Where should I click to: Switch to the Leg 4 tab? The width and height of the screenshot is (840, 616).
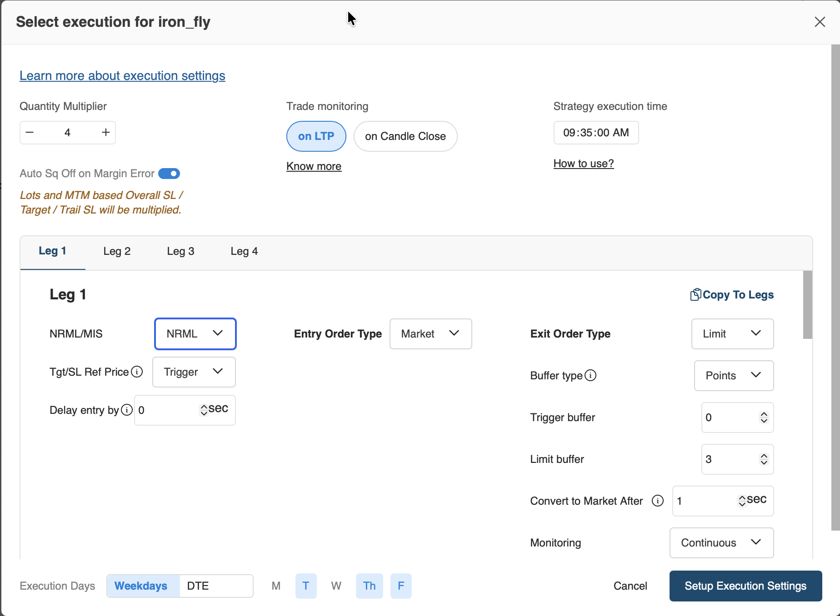[244, 251]
